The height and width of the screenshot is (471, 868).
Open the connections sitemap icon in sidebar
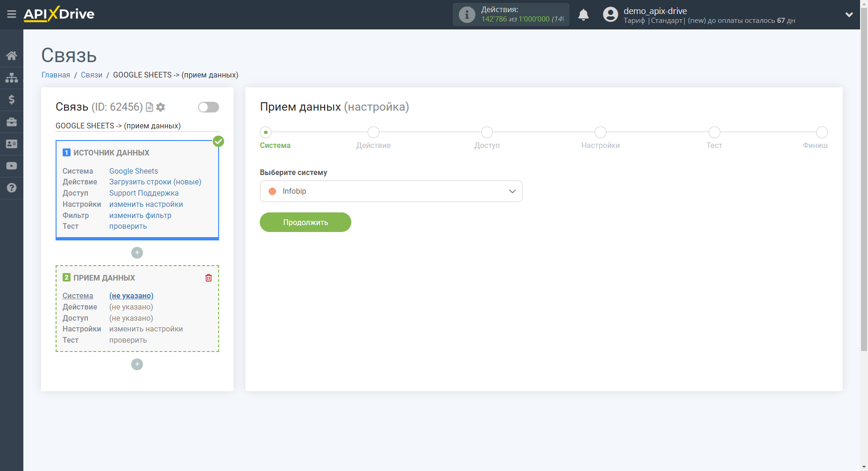[x=12, y=77]
